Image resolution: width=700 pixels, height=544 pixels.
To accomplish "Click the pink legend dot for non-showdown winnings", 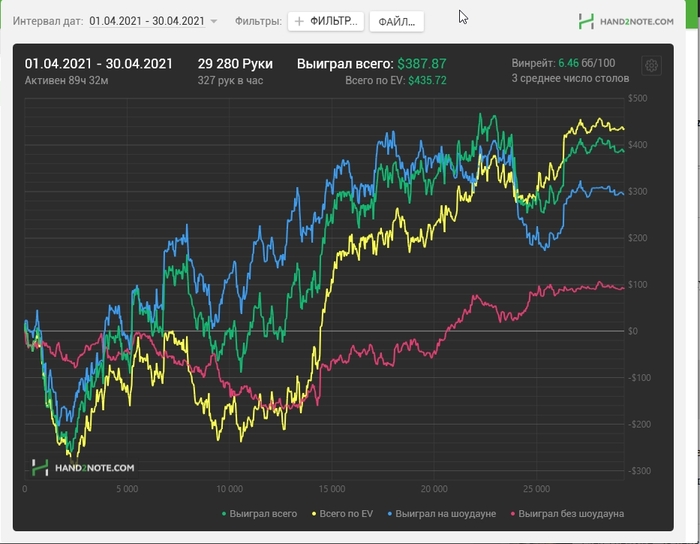I will click(513, 514).
